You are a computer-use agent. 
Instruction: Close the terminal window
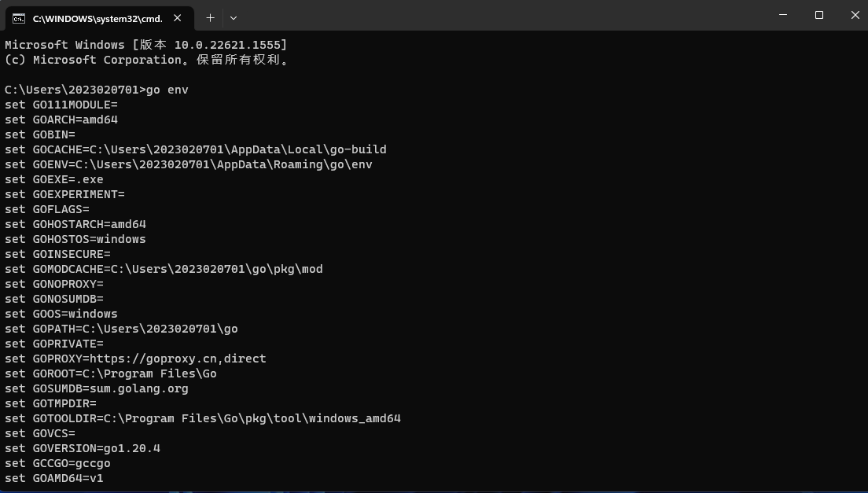pos(855,15)
